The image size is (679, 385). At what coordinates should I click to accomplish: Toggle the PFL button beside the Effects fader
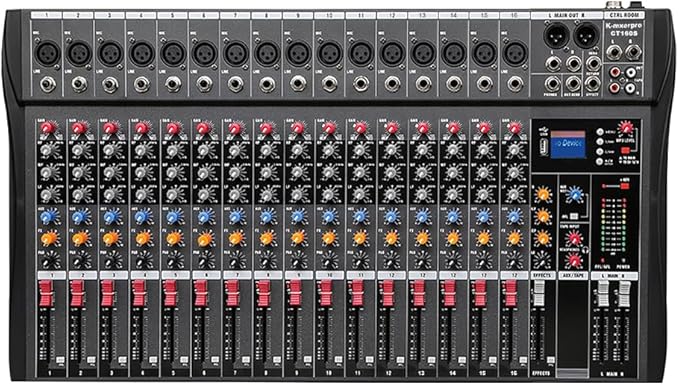pos(550,359)
